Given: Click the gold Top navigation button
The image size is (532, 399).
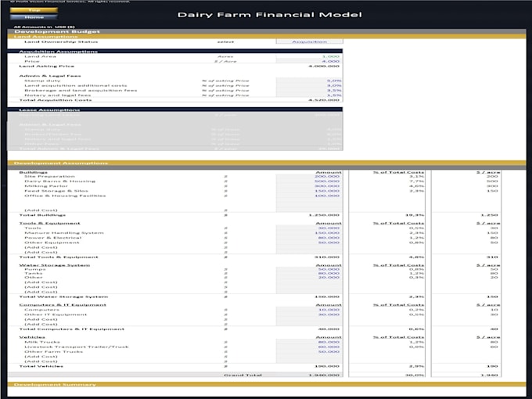Looking at the screenshot, I should click(34, 10).
